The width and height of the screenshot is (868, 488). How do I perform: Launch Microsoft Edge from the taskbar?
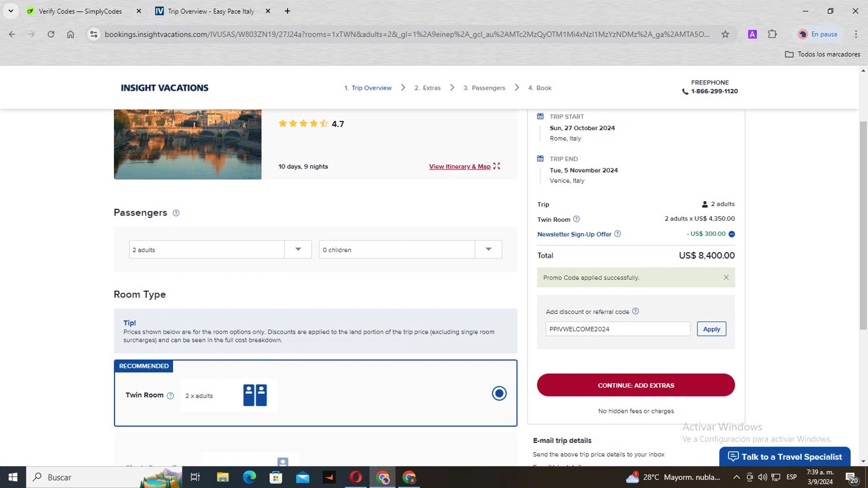pos(249,477)
